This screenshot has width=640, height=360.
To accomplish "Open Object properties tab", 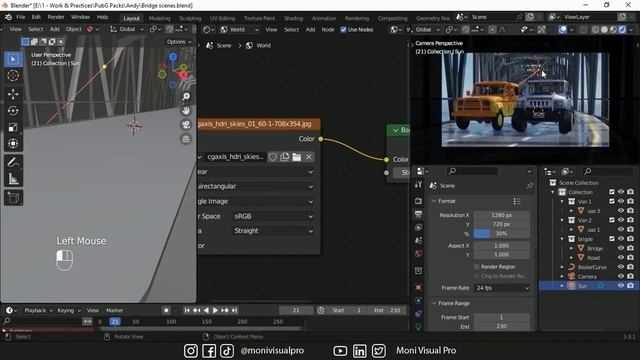I will click(x=418, y=287).
